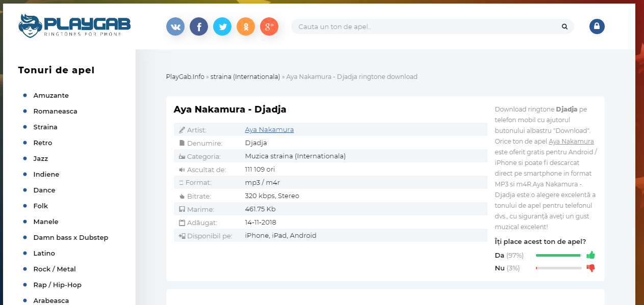Click the icon beside Bitrate
The height and width of the screenshot is (305, 644).
182,196
